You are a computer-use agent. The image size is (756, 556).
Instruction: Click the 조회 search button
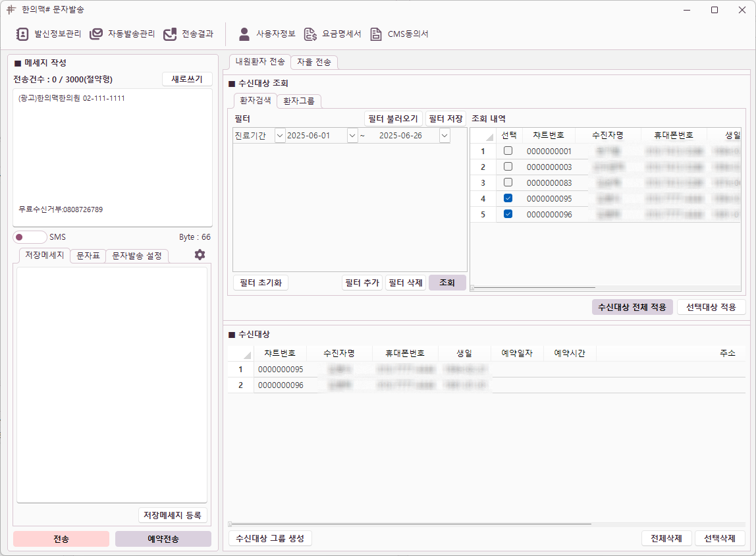coord(447,283)
